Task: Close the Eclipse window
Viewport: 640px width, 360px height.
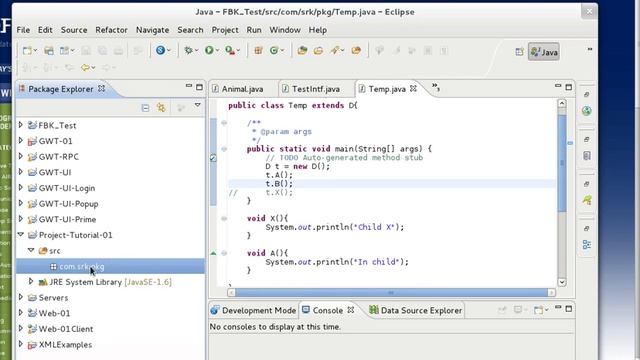Action: tap(589, 11)
